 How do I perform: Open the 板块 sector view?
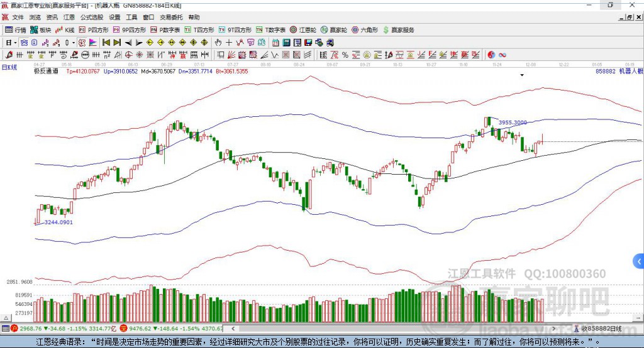click(41, 30)
